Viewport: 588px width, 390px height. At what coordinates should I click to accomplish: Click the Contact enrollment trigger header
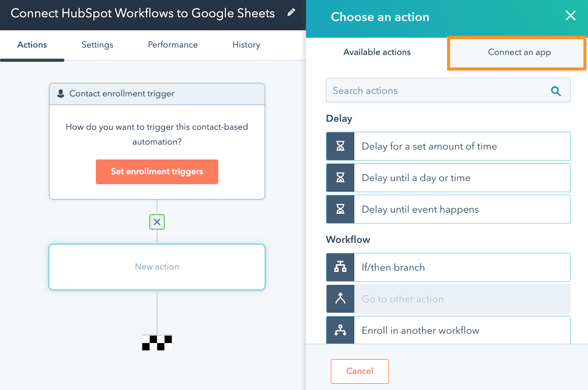coord(157,94)
